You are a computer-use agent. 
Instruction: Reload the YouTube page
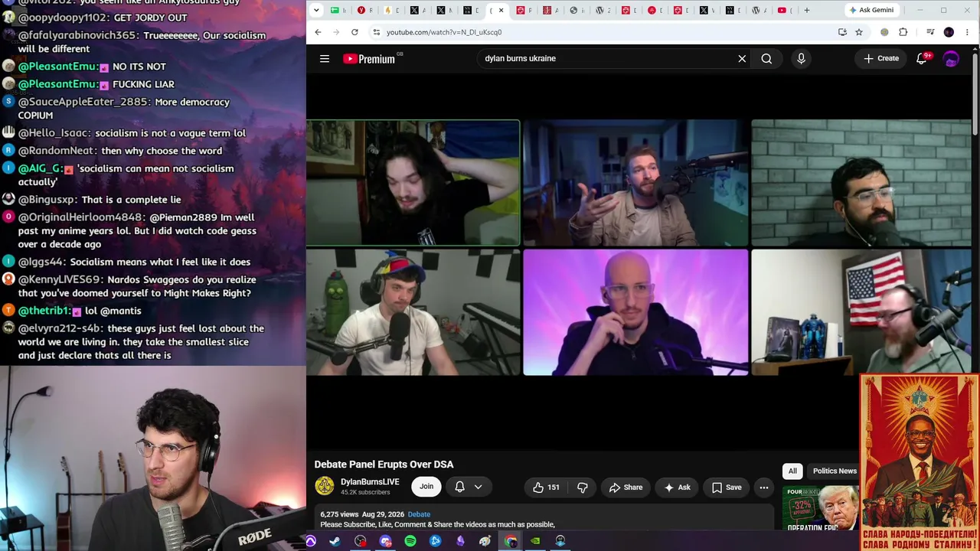354,32
